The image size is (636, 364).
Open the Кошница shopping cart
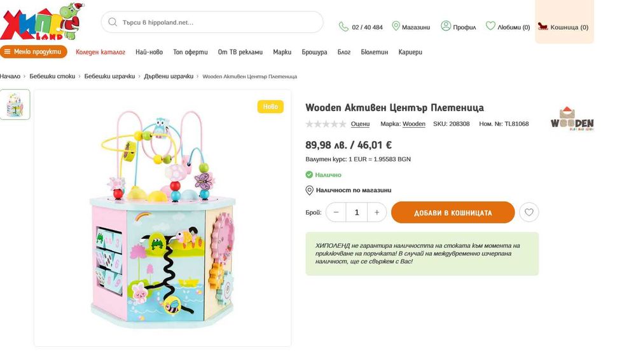pyautogui.click(x=563, y=27)
